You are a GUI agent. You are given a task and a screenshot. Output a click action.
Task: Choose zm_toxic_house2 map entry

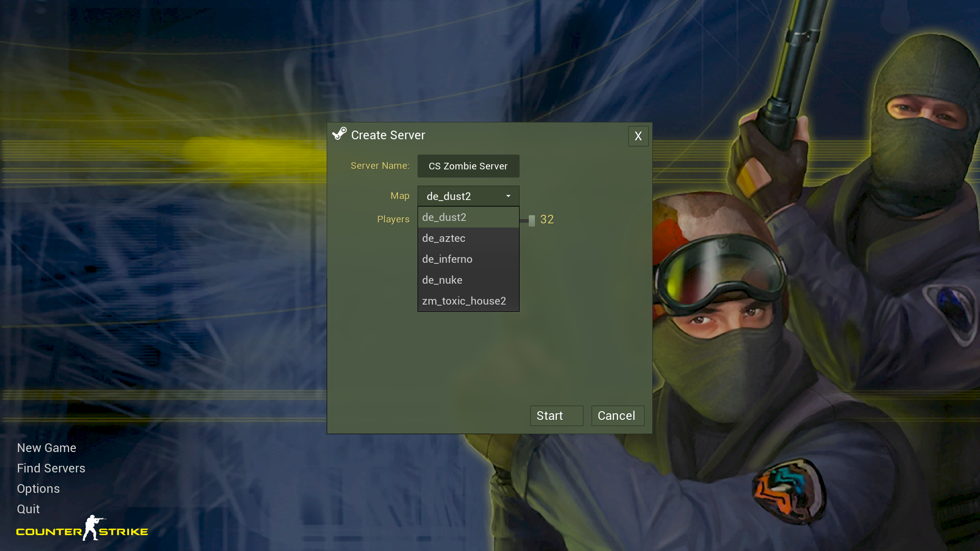pos(468,301)
